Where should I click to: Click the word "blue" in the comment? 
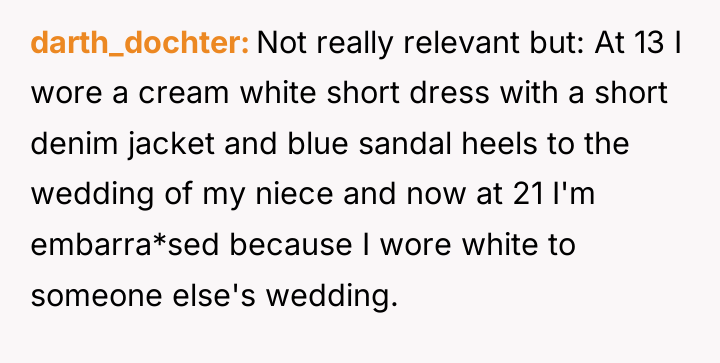pos(318,143)
